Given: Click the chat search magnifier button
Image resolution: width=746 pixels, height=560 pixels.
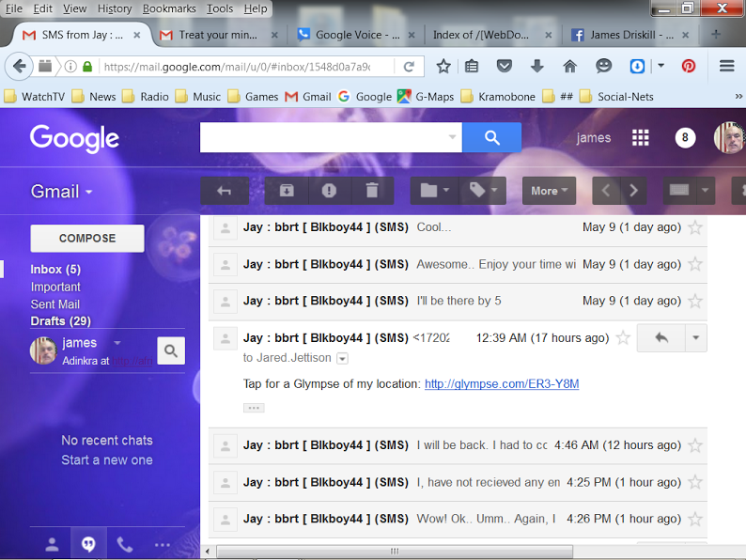Looking at the screenshot, I should pyautogui.click(x=171, y=350).
